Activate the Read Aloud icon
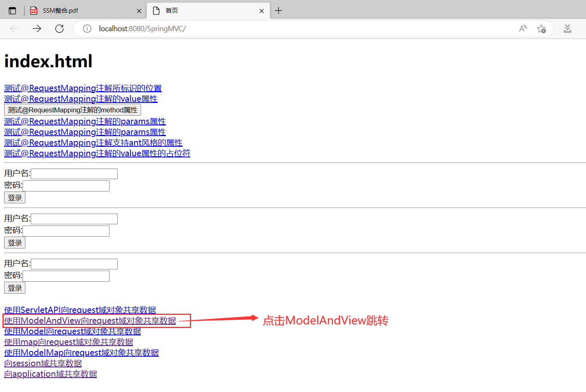 coord(523,29)
